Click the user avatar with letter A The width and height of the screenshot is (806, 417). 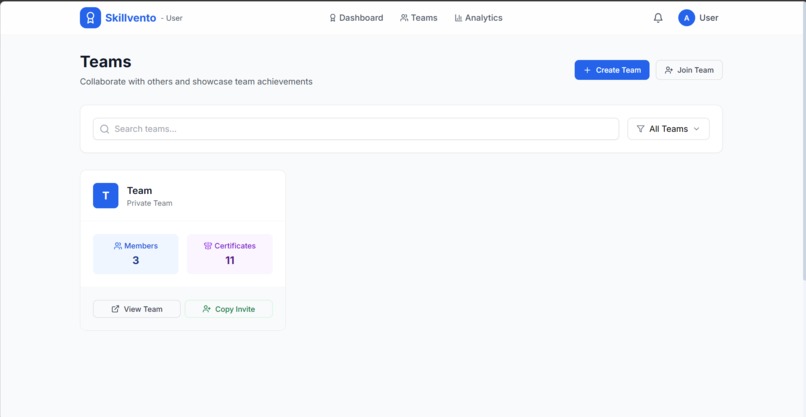pyautogui.click(x=686, y=18)
